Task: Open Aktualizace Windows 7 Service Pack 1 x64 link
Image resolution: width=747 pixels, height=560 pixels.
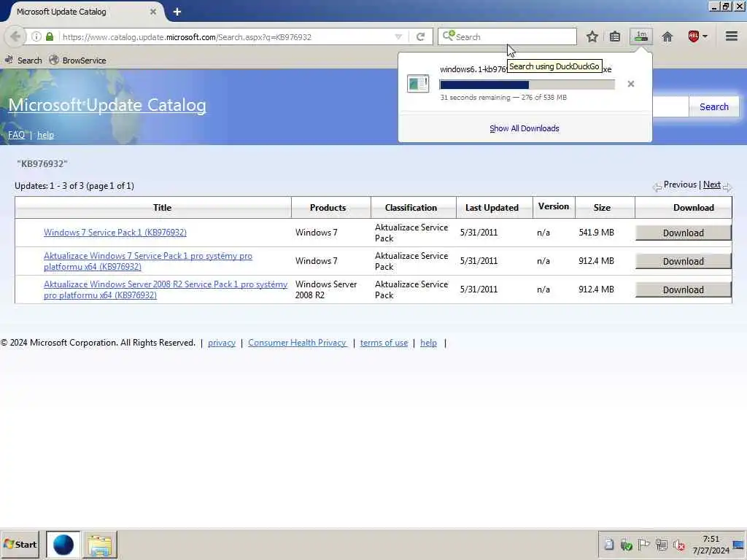Action: click(147, 261)
